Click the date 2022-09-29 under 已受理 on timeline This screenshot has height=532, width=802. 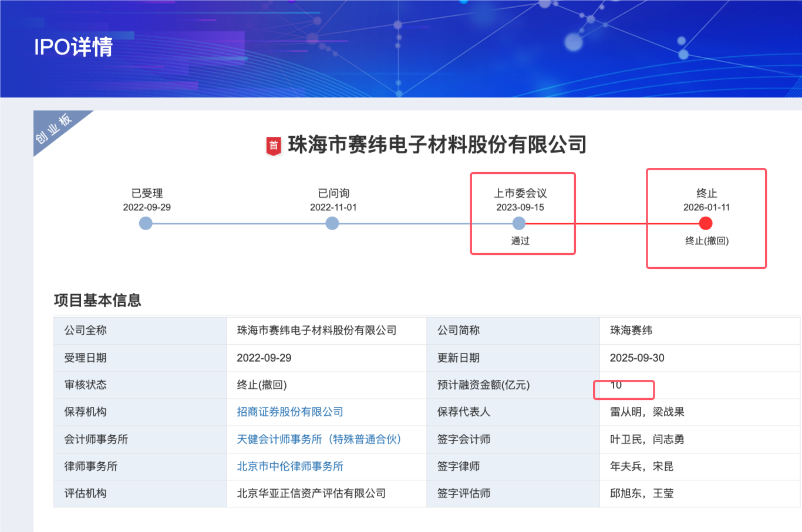tap(147, 207)
